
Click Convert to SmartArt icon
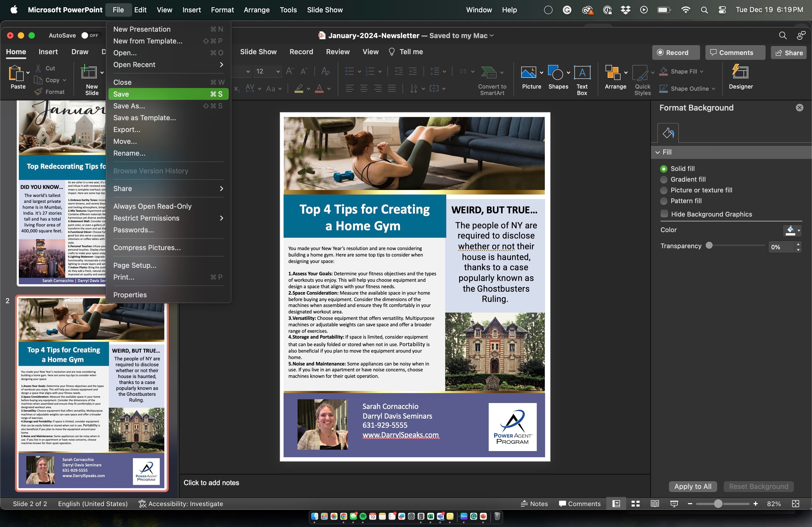click(x=488, y=73)
